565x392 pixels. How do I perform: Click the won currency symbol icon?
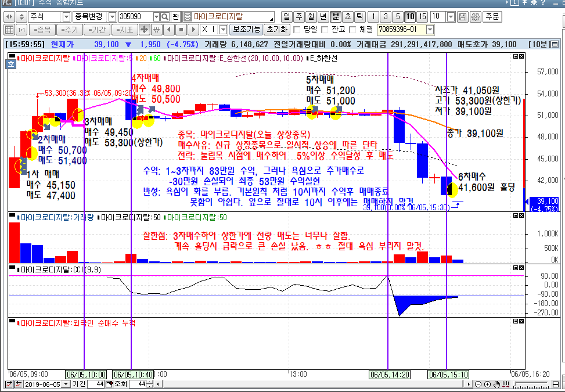[156, 30]
